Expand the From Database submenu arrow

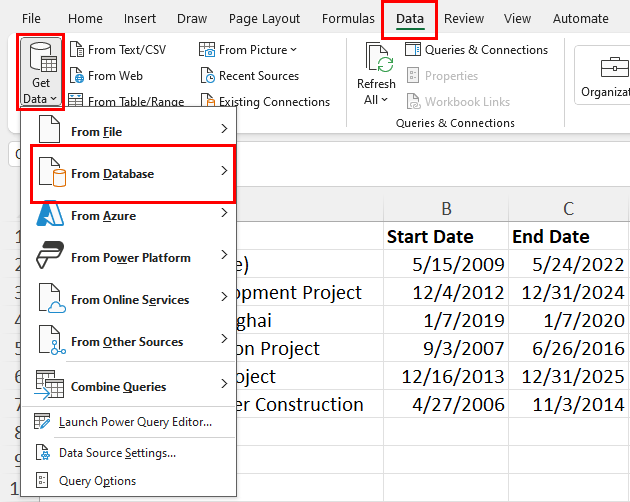pos(224,170)
